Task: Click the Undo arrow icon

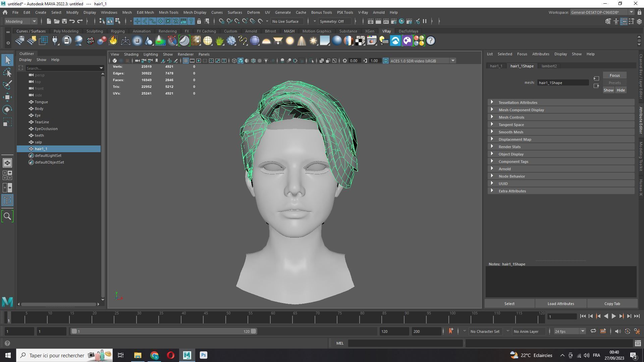Action: (x=72, y=21)
